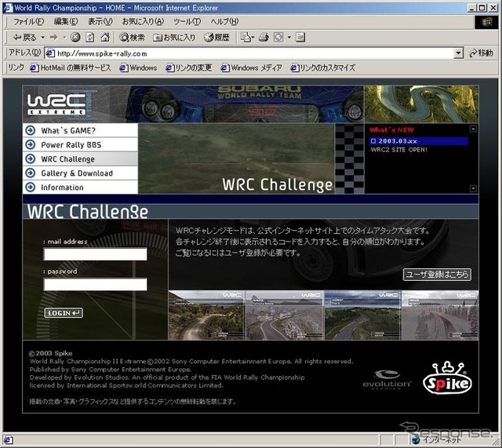Select the 2003.03.xx news entry
The width and height of the screenshot is (502, 448).
[419, 141]
